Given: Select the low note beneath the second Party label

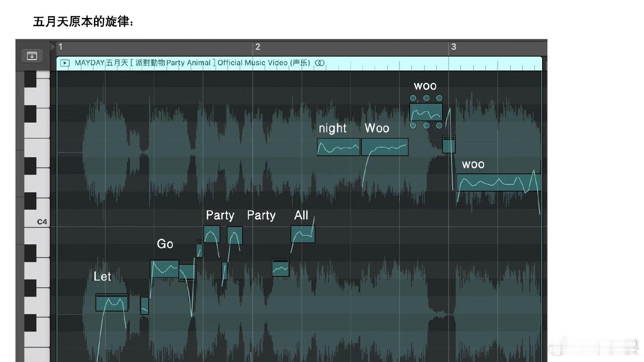Looking at the screenshot, I should click(281, 268).
